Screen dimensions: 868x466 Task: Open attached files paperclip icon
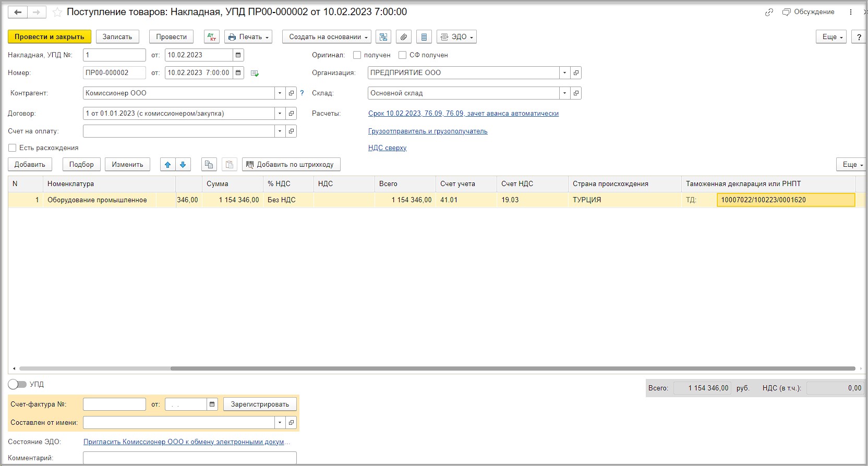[x=404, y=37]
